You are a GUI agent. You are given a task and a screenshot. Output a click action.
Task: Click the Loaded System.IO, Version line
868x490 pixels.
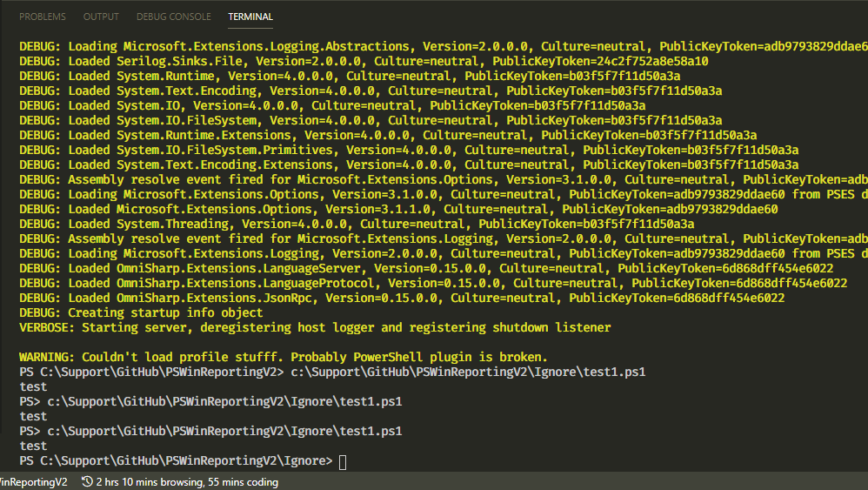coord(332,106)
